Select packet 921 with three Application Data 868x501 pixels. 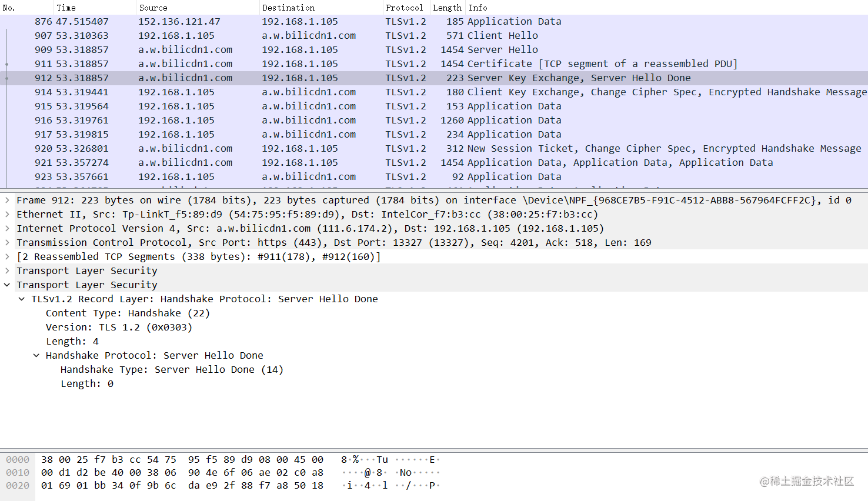pos(434,163)
